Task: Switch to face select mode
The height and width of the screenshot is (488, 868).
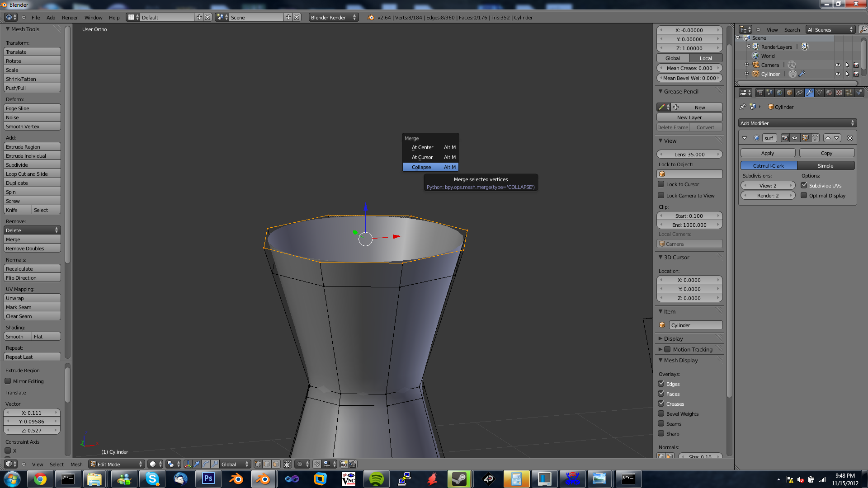Action: tap(276, 464)
